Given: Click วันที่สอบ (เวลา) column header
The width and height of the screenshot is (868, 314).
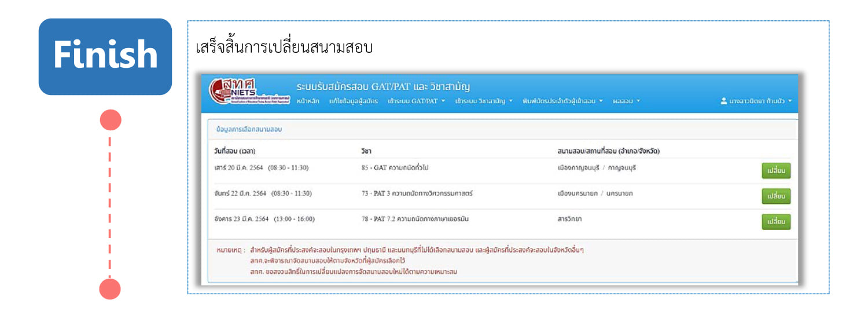Looking at the screenshot, I should point(235,151).
